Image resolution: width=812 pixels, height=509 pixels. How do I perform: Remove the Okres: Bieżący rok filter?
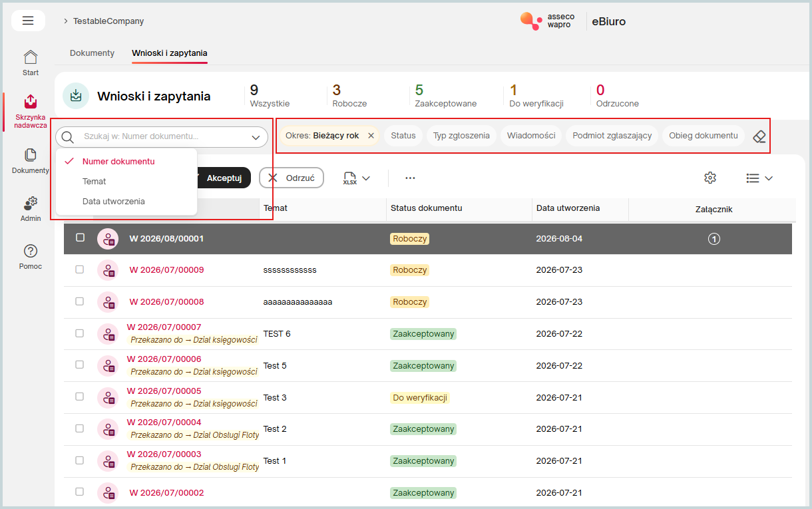pyautogui.click(x=371, y=136)
